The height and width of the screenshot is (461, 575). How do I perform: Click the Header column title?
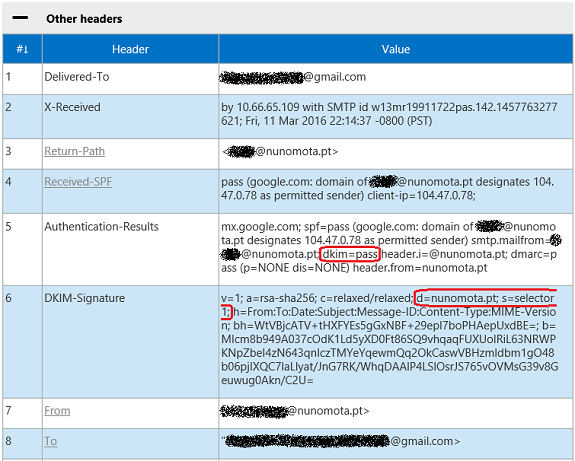[130, 49]
